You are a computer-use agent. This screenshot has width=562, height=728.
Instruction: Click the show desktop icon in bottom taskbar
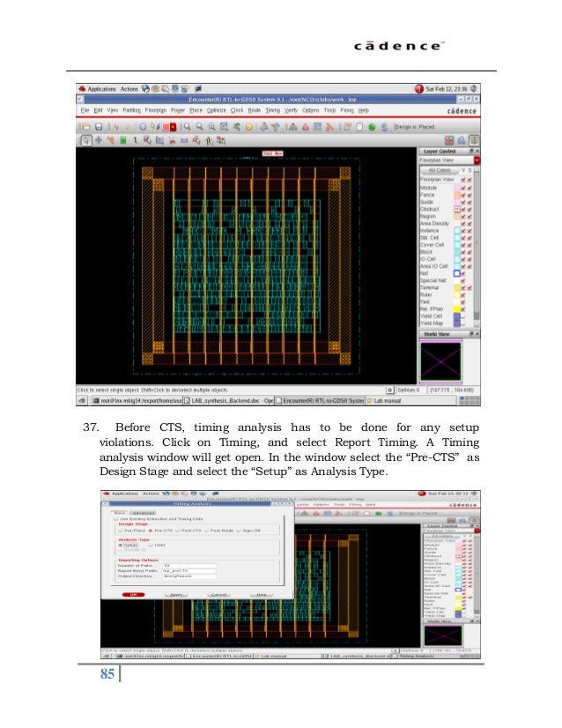pos(83,400)
